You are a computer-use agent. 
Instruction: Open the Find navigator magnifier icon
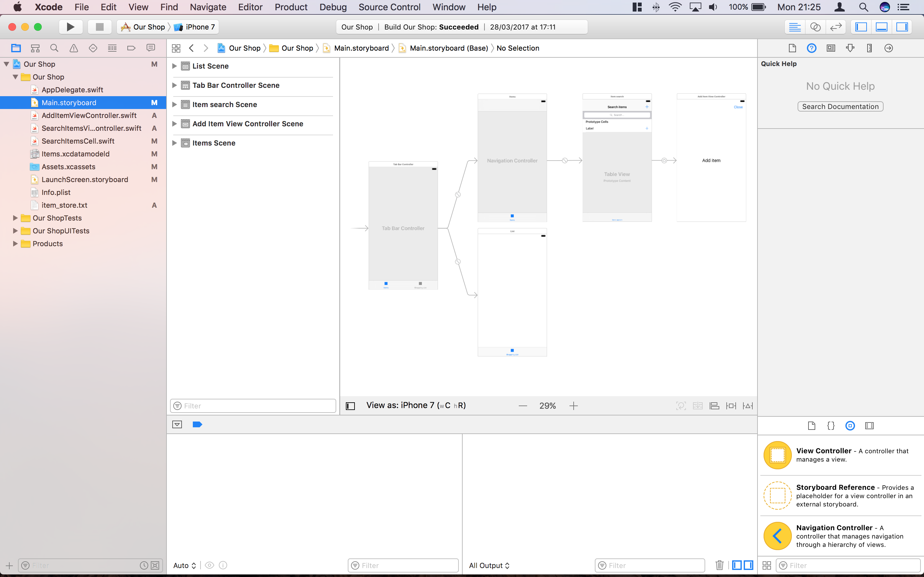pyautogui.click(x=54, y=48)
